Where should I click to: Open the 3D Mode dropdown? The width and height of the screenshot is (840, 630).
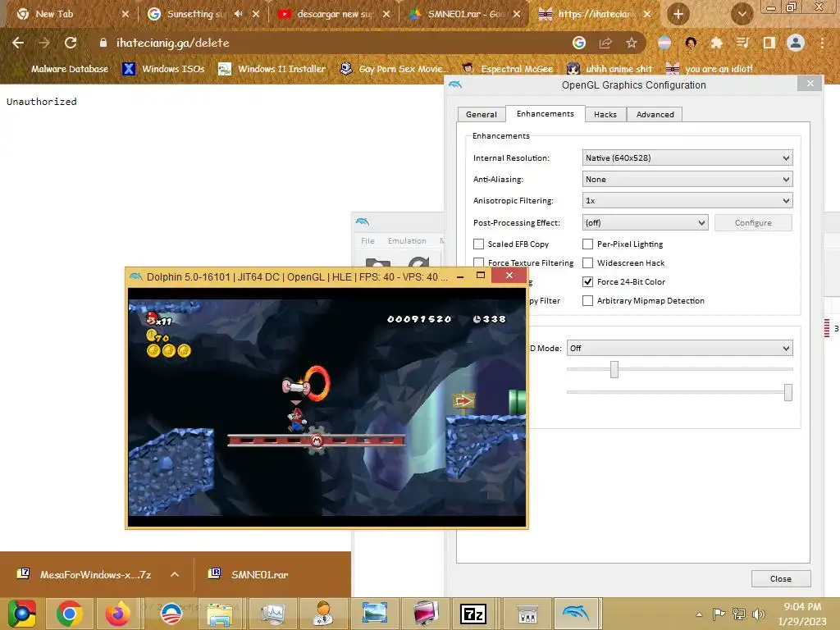click(680, 348)
